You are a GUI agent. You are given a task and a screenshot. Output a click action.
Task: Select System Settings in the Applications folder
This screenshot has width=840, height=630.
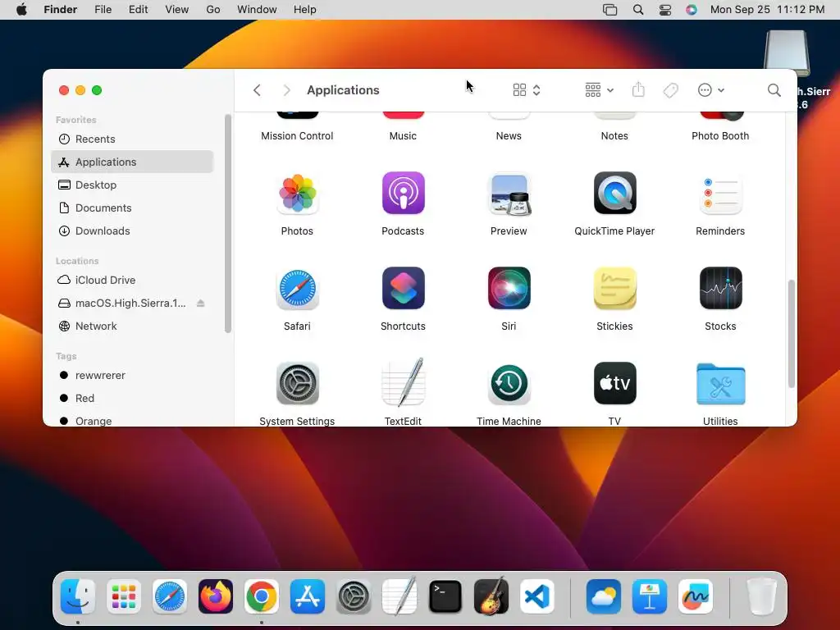(297, 384)
